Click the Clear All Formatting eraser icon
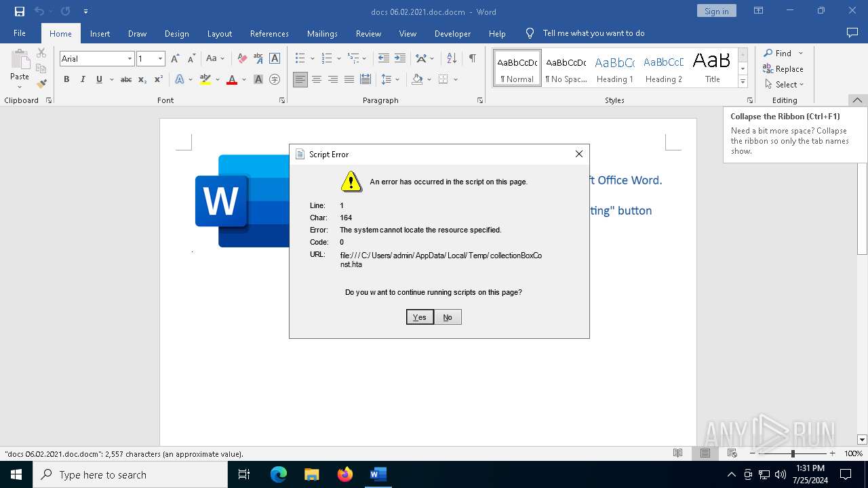The image size is (868, 488). pos(242,59)
